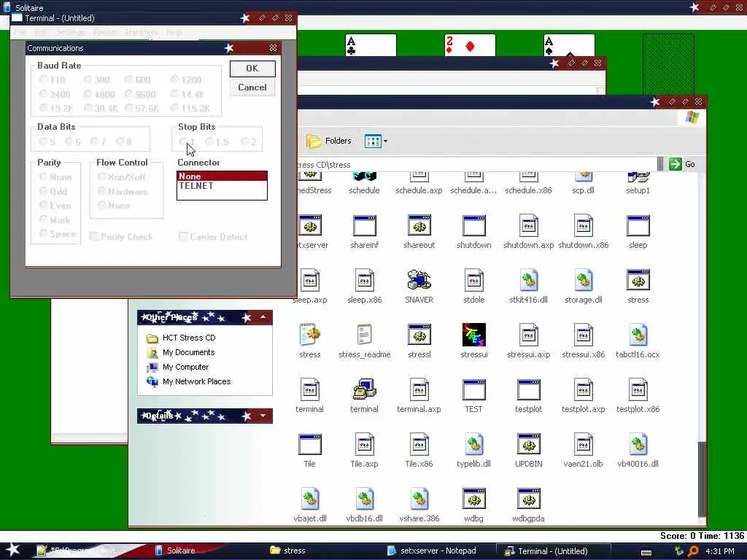Expand the Details panel
This screenshot has width=747, height=560.
(x=263, y=416)
